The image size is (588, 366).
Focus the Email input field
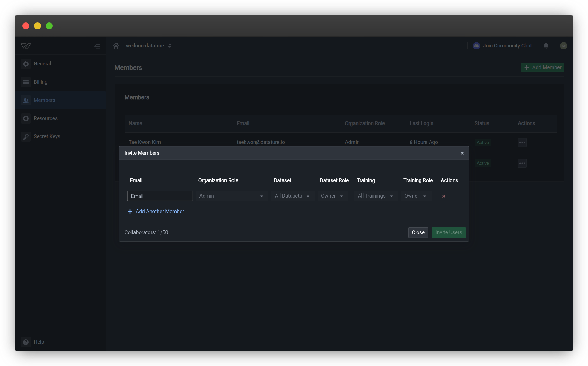pyautogui.click(x=160, y=196)
